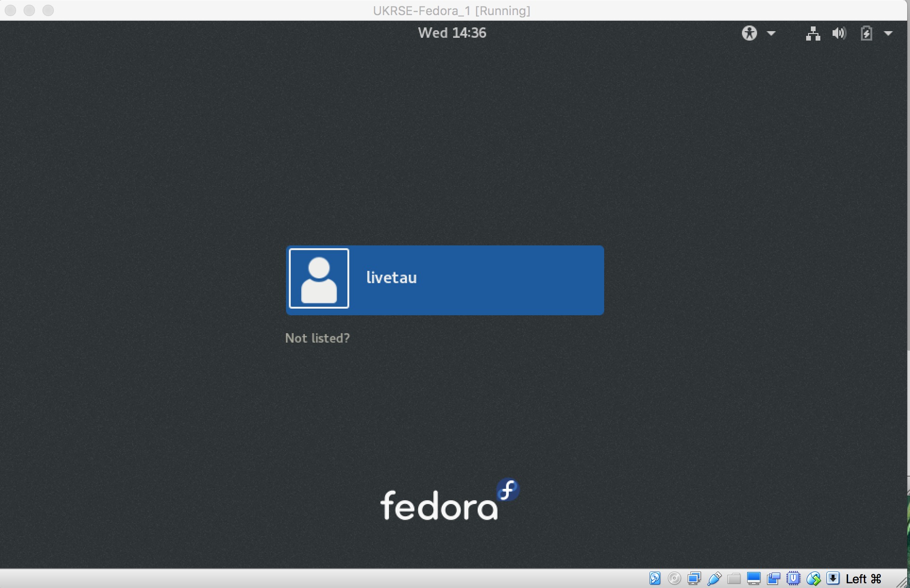
Task: Click VirtualBox network adapters icon
Action: pos(694,578)
